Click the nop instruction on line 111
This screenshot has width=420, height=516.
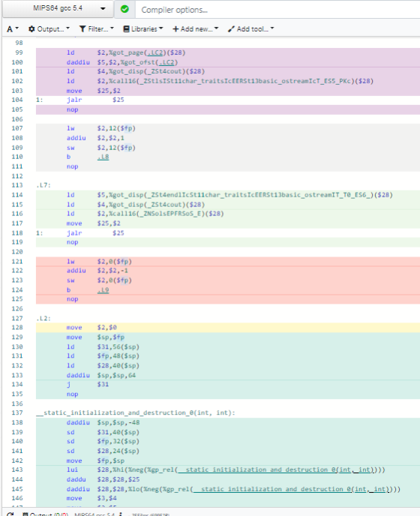(x=73, y=166)
